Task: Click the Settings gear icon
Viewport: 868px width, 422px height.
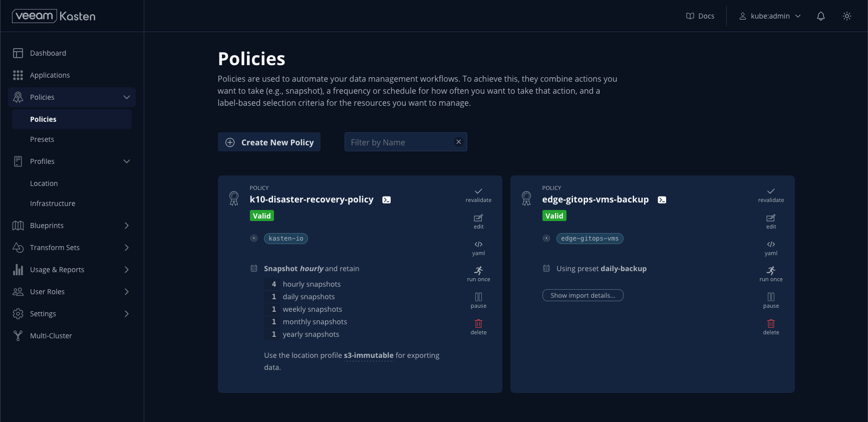Action: click(x=18, y=314)
